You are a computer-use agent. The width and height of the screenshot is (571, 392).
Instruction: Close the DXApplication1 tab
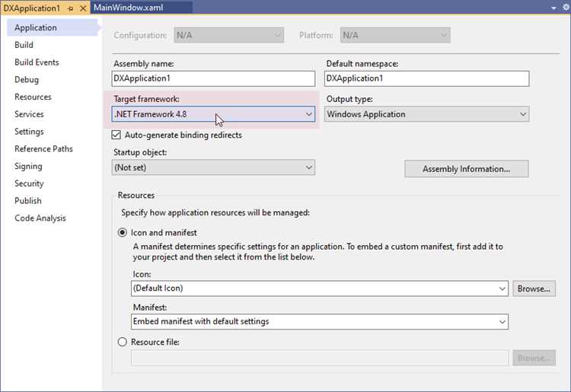tap(83, 8)
